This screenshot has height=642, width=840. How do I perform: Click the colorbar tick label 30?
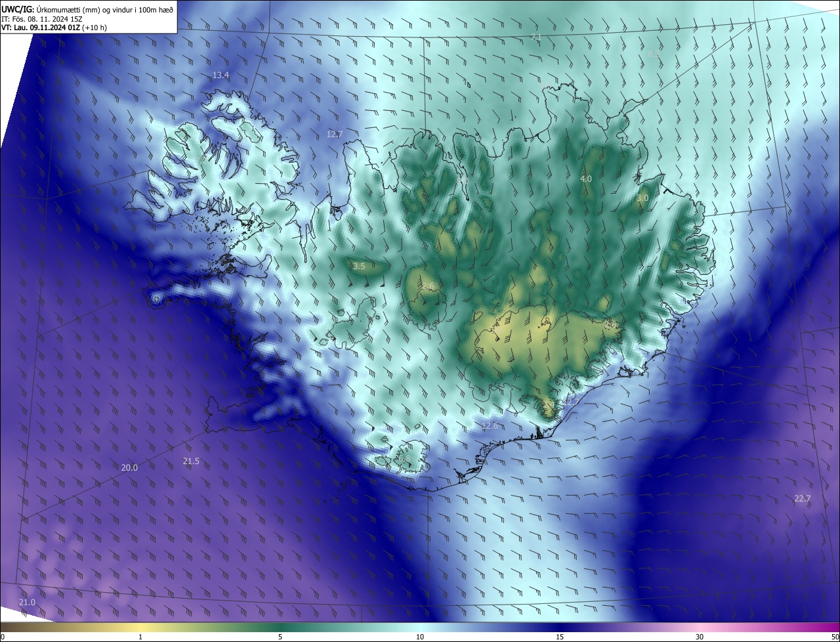tap(700, 637)
